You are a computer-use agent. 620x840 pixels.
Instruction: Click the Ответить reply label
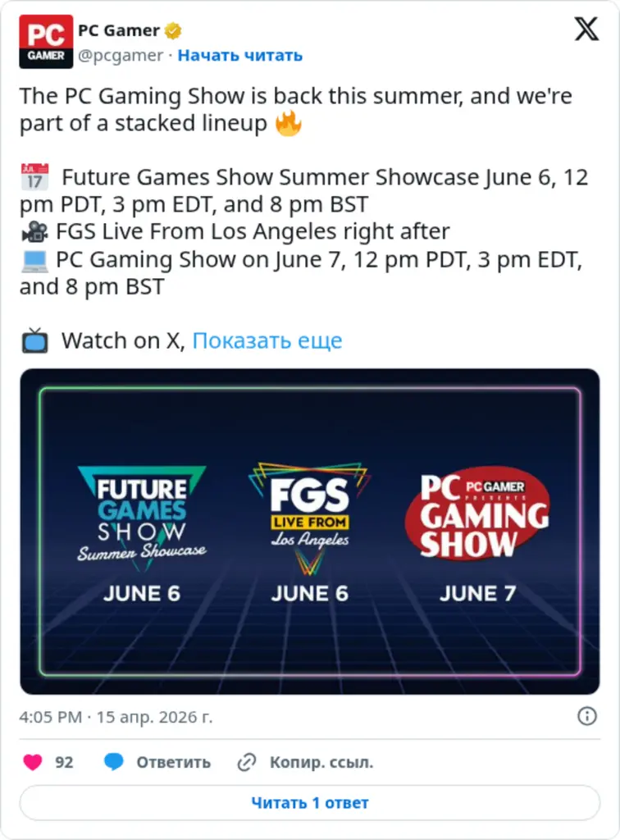(x=173, y=762)
